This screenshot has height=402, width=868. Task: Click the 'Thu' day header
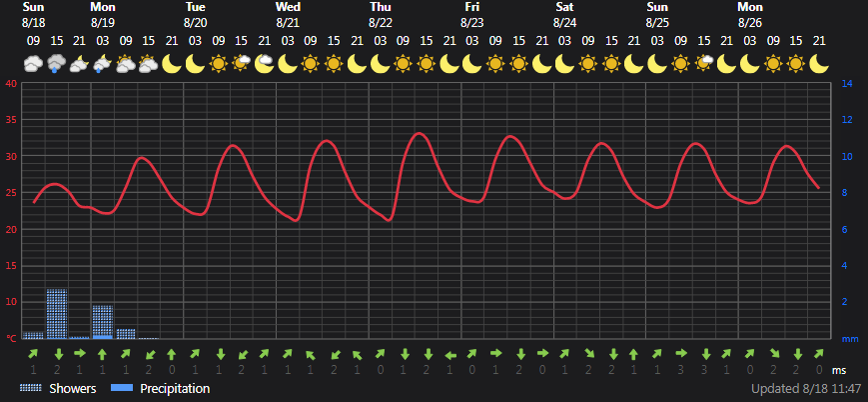[381, 7]
